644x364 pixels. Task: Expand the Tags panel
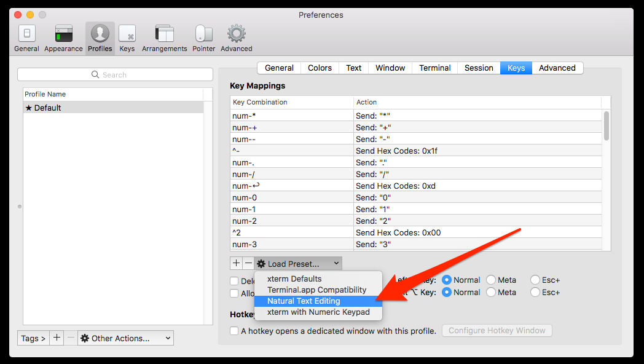click(33, 338)
